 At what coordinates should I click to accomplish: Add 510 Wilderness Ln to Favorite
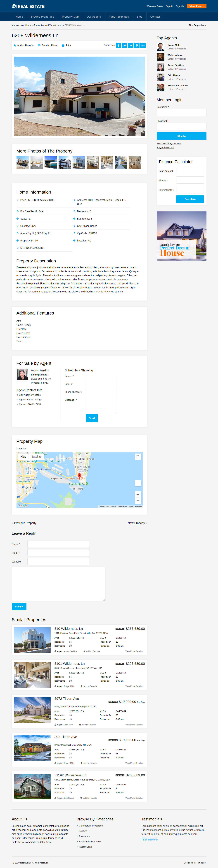91,651
